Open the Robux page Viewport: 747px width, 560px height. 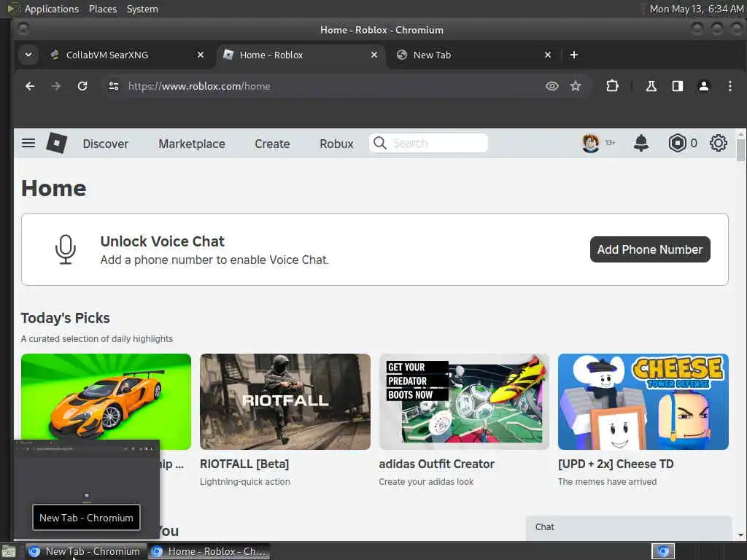click(x=336, y=144)
